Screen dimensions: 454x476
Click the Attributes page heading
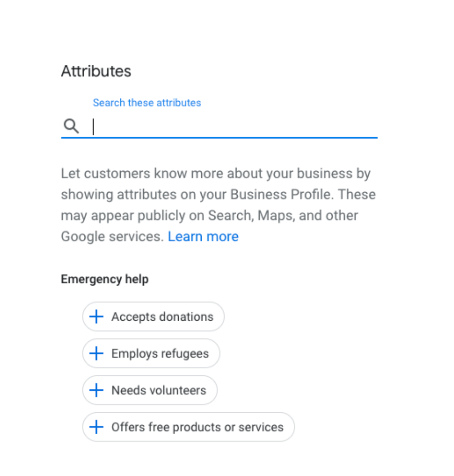click(96, 72)
